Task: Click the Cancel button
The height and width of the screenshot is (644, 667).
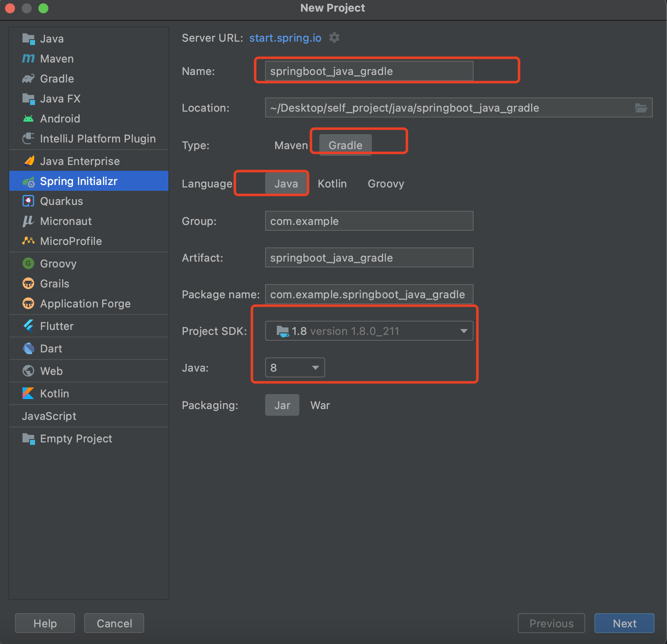Action: [114, 623]
